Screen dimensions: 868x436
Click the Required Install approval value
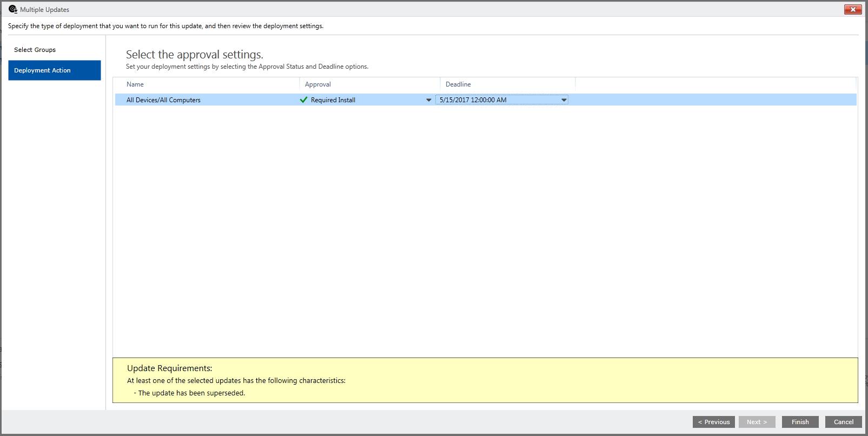pos(333,100)
